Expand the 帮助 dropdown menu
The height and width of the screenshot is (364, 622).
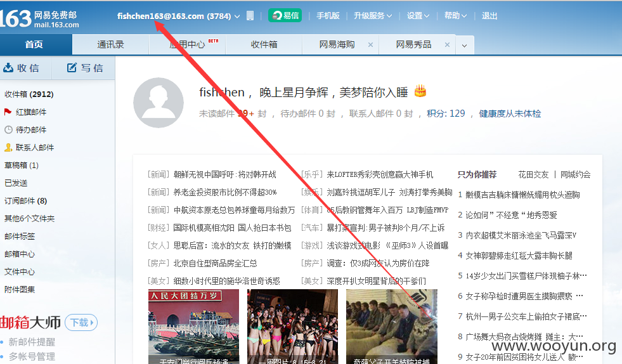[x=455, y=15]
